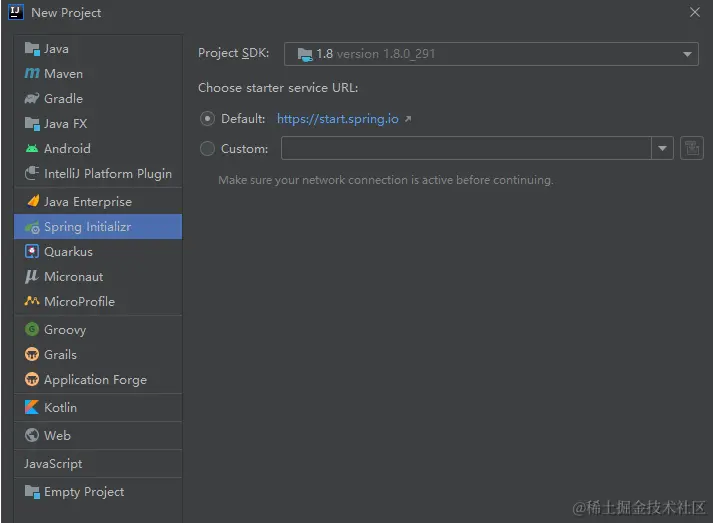Select the 'Empty Project' list label
This screenshot has width=713, height=523.
click(x=84, y=492)
